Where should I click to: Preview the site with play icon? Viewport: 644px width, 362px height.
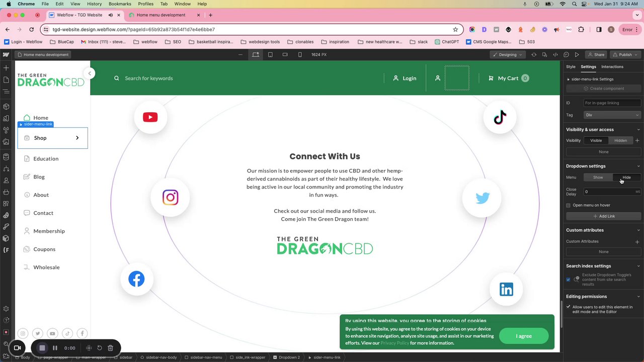577,54
